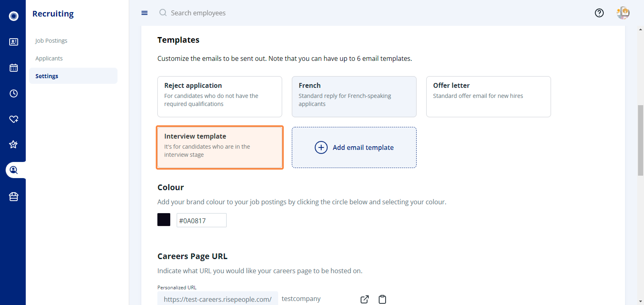Go to Applicants menu item
Image resolution: width=644 pixels, height=305 pixels.
[49, 58]
